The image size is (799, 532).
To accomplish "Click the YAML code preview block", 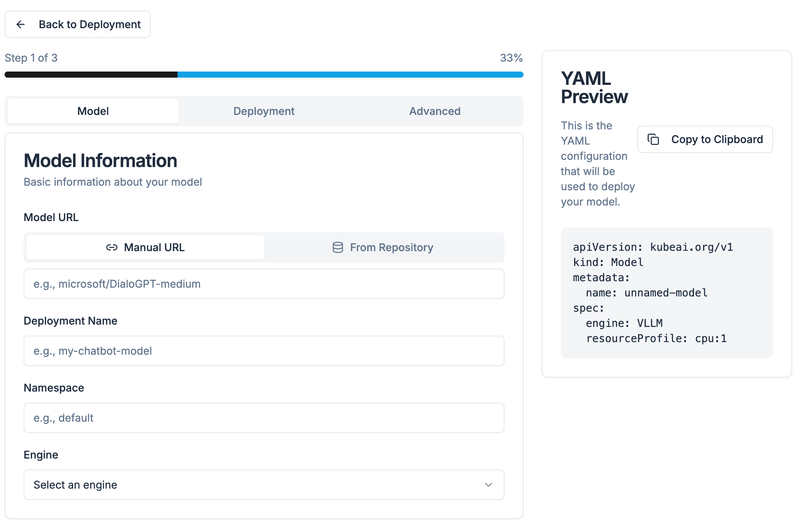I will pos(667,293).
